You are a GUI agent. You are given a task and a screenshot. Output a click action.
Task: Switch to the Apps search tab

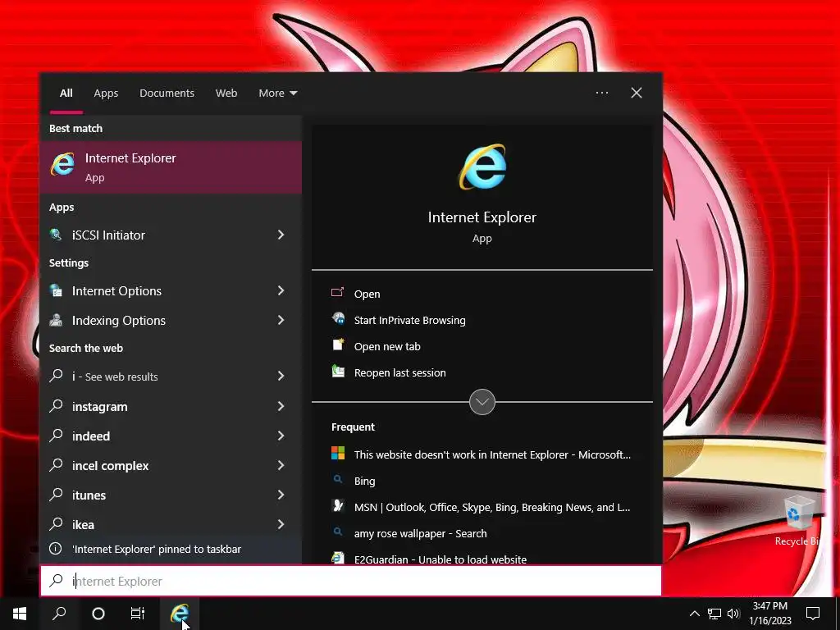[x=106, y=94]
